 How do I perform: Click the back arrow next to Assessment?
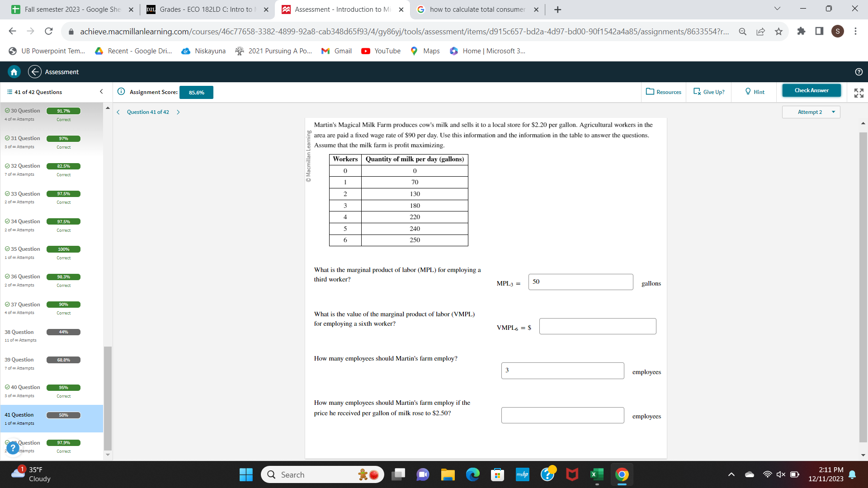pos(35,72)
